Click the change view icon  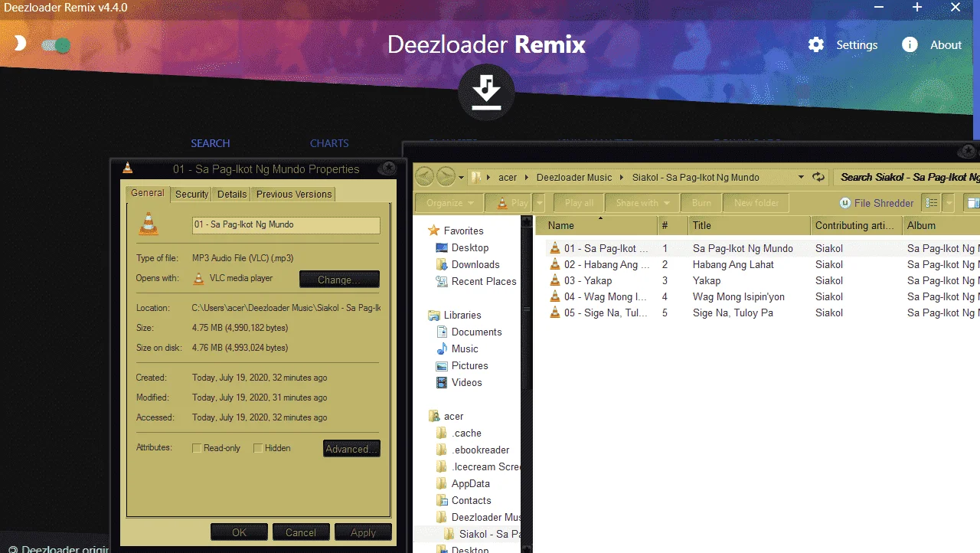(x=932, y=203)
